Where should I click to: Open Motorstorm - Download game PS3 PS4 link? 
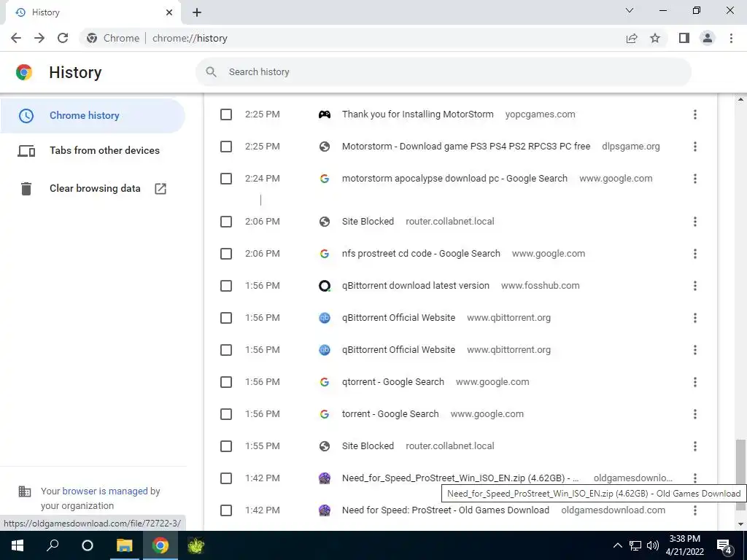(x=466, y=146)
